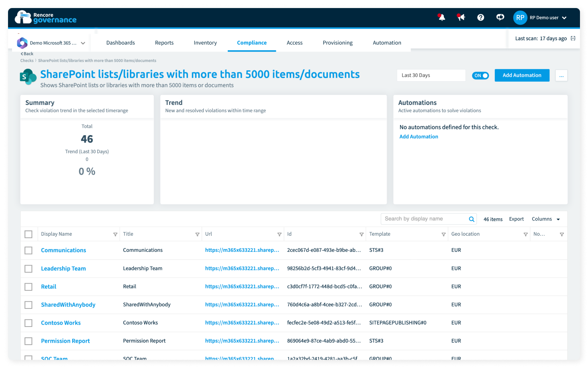The width and height of the screenshot is (588, 368).
Task: Open the Permission Report display name link
Action: [x=65, y=341]
